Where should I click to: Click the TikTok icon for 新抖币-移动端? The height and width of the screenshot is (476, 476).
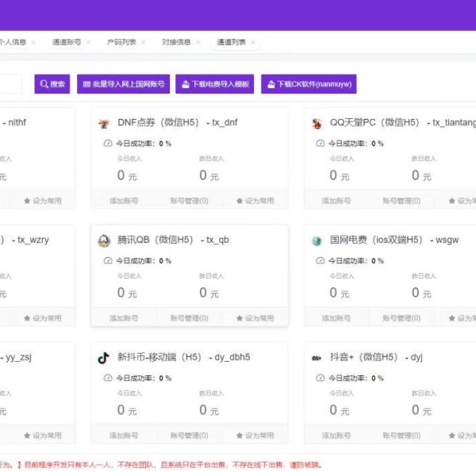[x=103, y=358]
